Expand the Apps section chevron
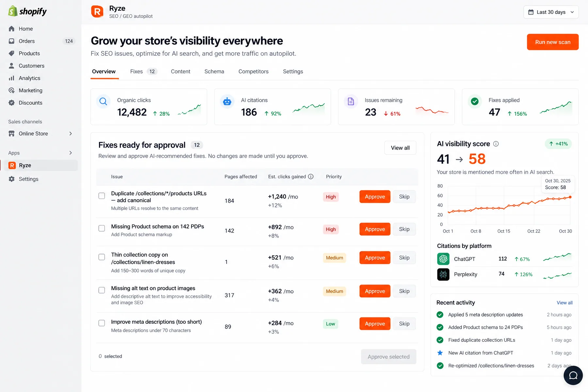This screenshot has width=588, height=392. pos(71,153)
